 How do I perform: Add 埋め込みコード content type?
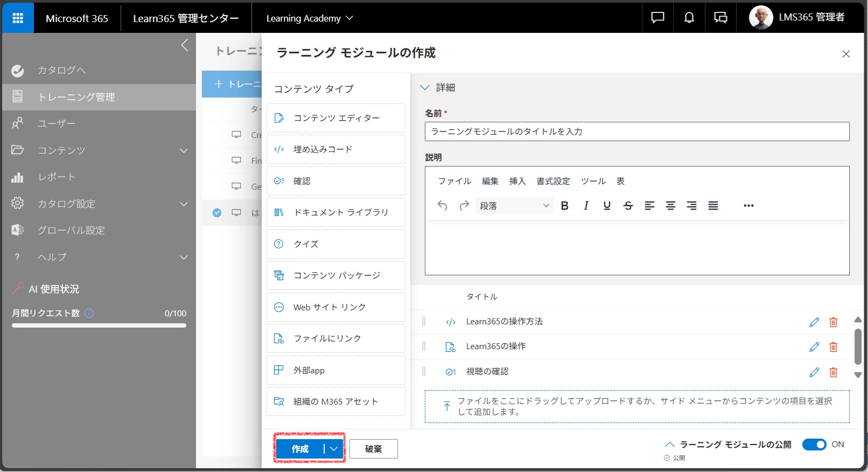[336, 149]
